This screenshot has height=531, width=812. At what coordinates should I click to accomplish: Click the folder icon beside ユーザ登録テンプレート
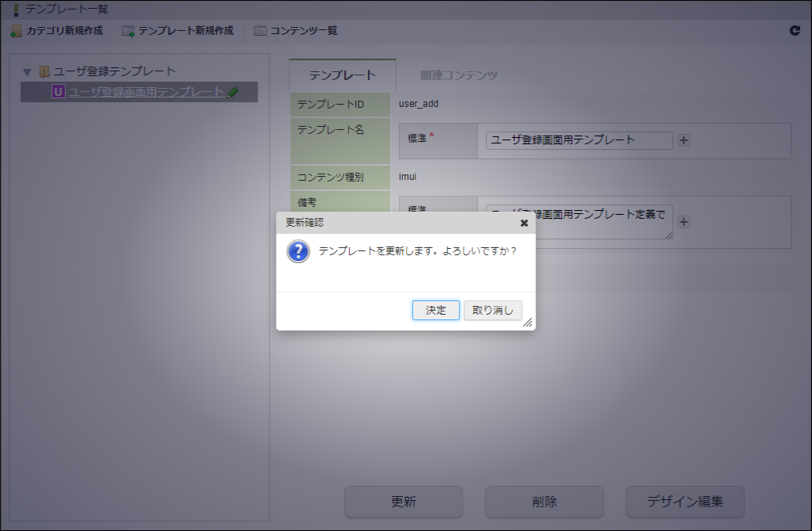click(44, 71)
